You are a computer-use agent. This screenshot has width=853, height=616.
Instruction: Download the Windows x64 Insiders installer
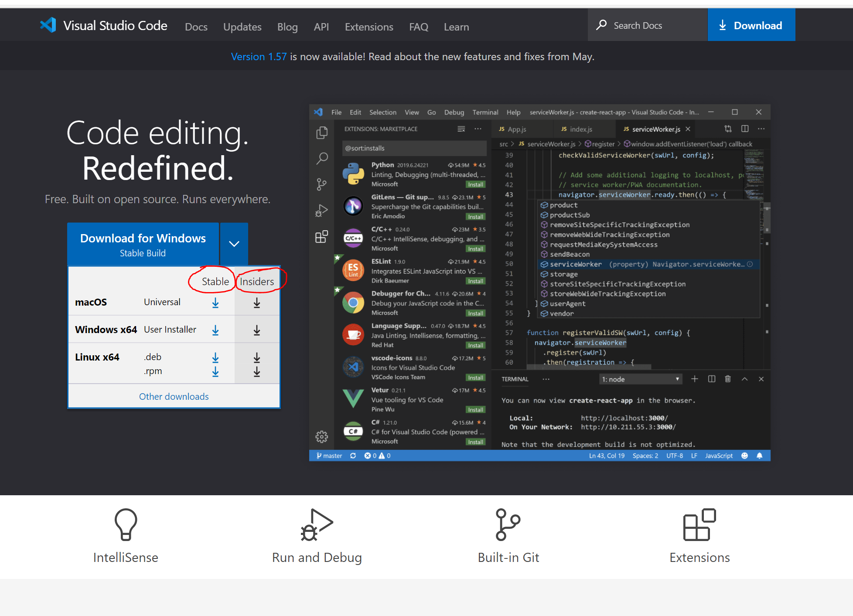pyautogui.click(x=257, y=330)
